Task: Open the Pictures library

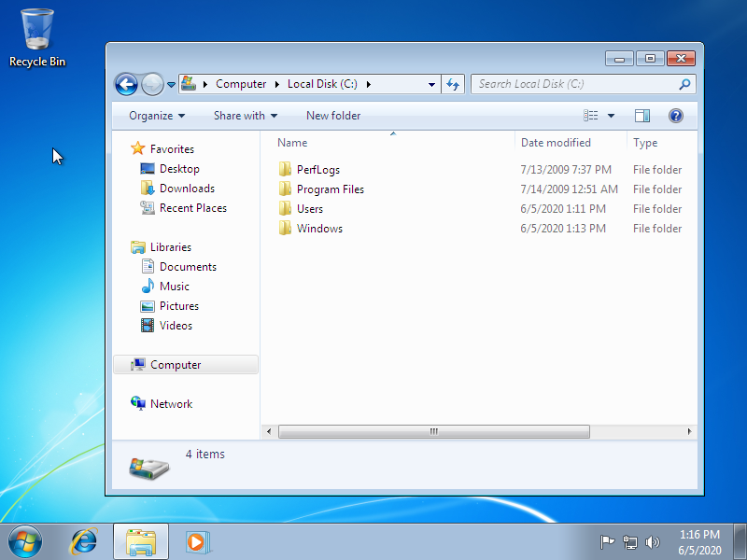Action: [x=178, y=306]
